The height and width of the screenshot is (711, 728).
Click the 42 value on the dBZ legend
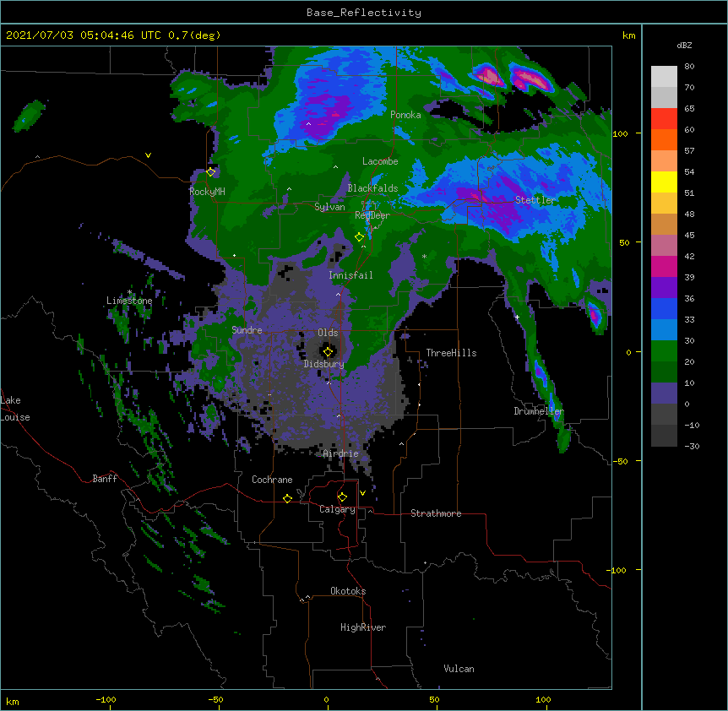(x=689, y=256)
